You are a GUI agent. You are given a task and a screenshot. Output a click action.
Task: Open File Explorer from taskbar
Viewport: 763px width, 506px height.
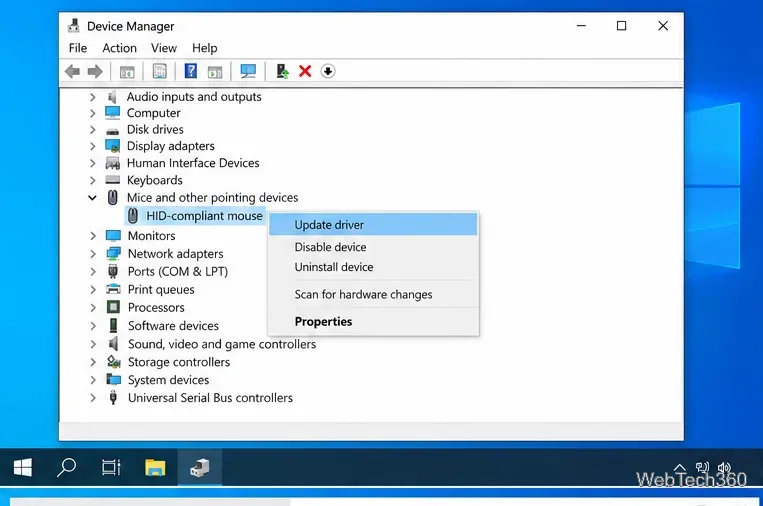[155, 468]
